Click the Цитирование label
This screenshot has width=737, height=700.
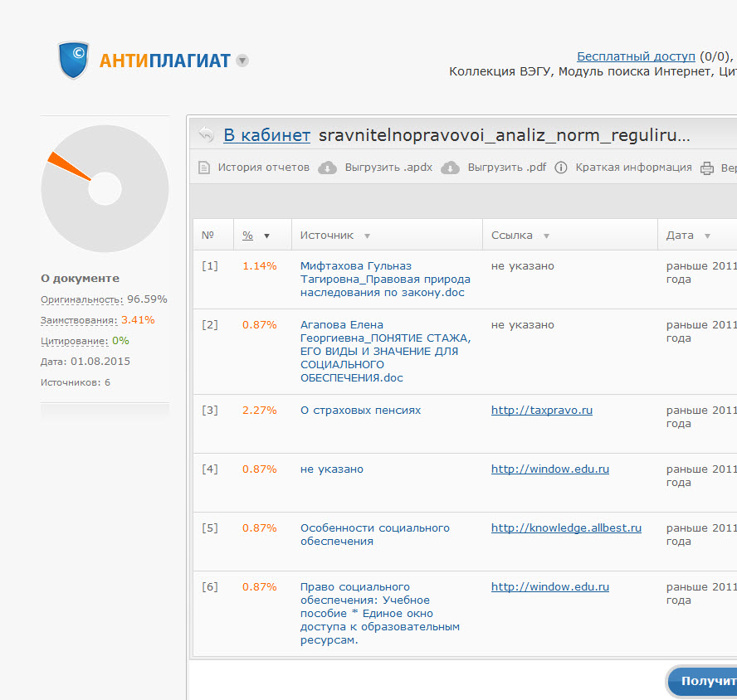click(74, 341)
